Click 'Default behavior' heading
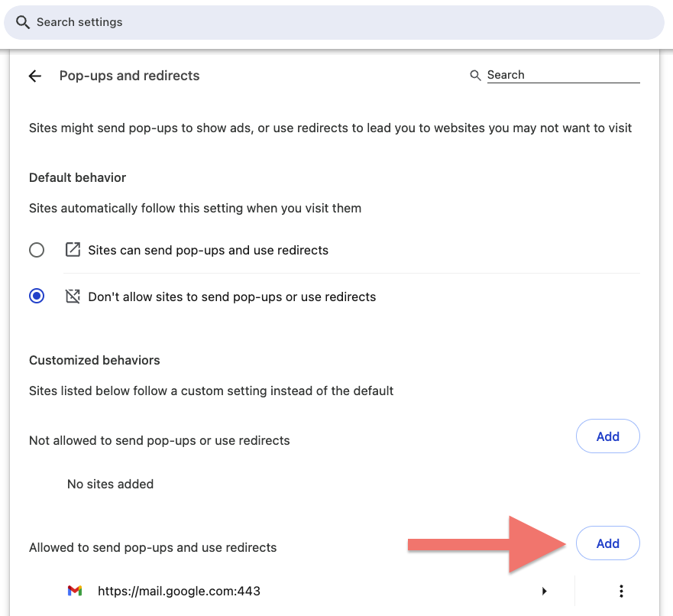This screenshot has height=616, width=673. [x=77, y=178]
